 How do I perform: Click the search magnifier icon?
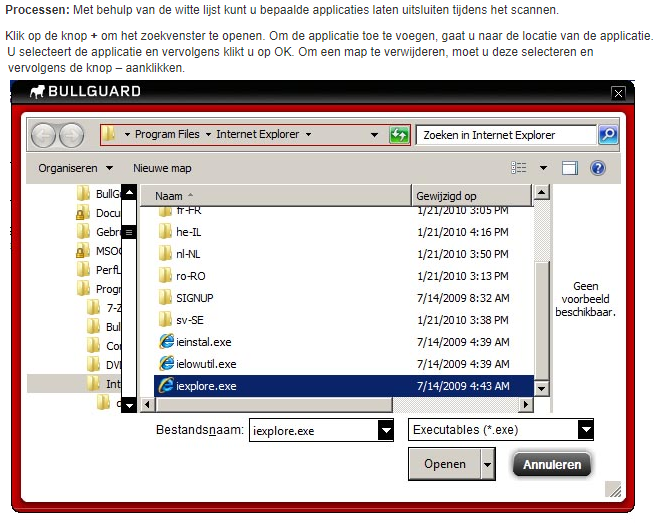point(607,135)
